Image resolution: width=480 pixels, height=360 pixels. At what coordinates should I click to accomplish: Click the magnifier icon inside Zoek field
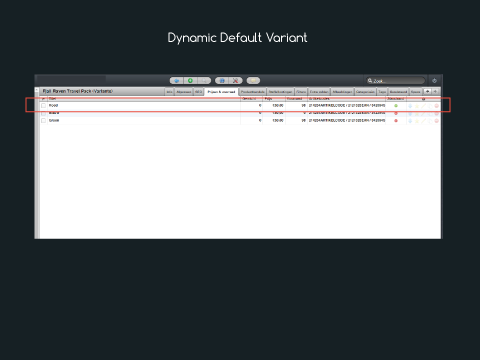tap(370, 81)
